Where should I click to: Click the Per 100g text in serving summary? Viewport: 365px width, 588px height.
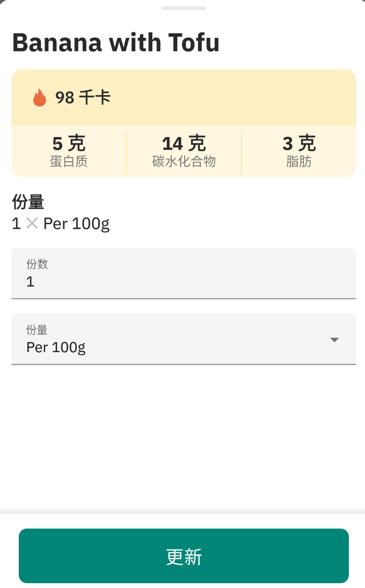point(76,224)
